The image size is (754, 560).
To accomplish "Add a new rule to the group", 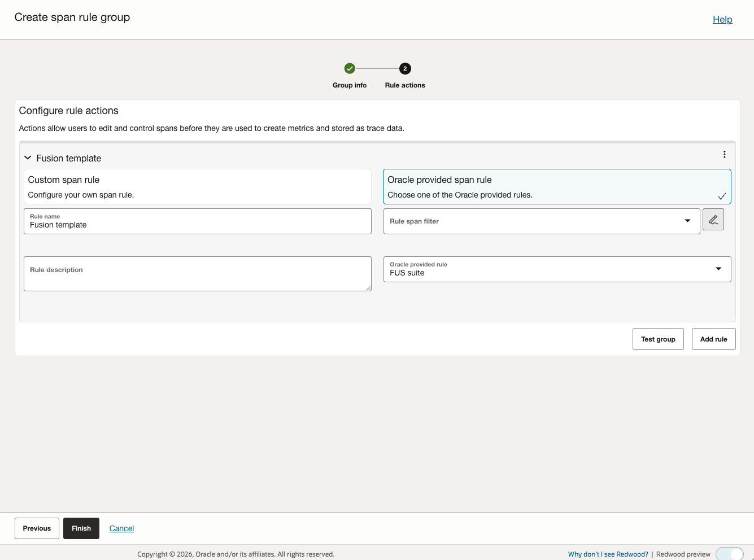I will tap(713, 339).
